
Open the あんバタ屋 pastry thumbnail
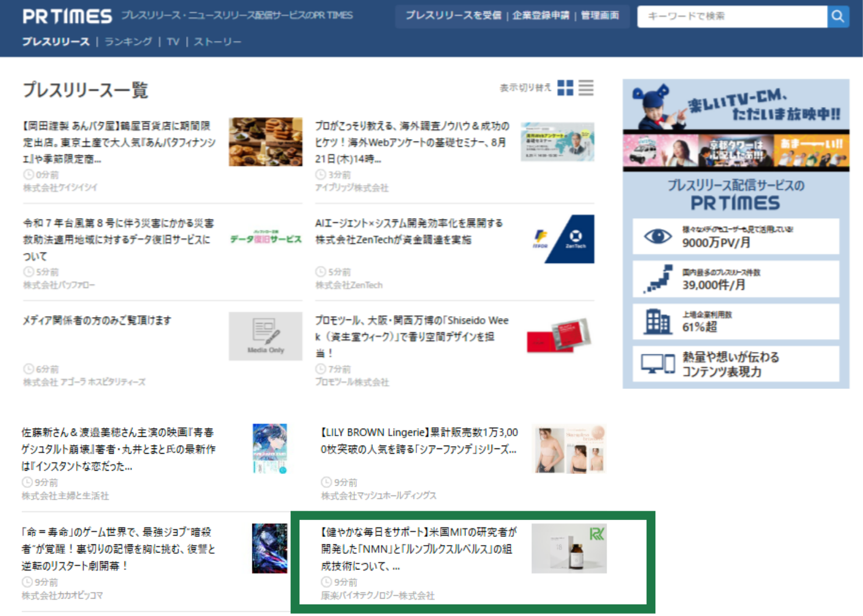pyautogui.click(x=265, y=142)
